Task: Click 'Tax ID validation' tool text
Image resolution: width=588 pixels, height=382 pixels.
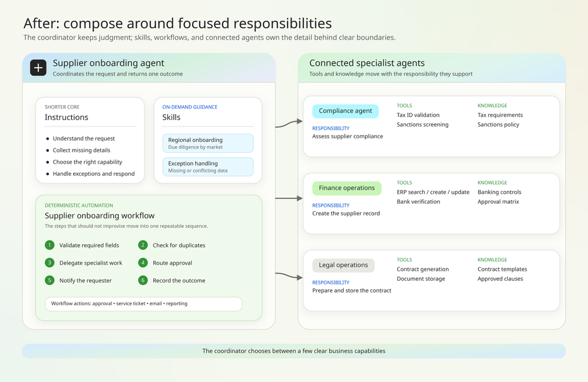Action: 418,115
